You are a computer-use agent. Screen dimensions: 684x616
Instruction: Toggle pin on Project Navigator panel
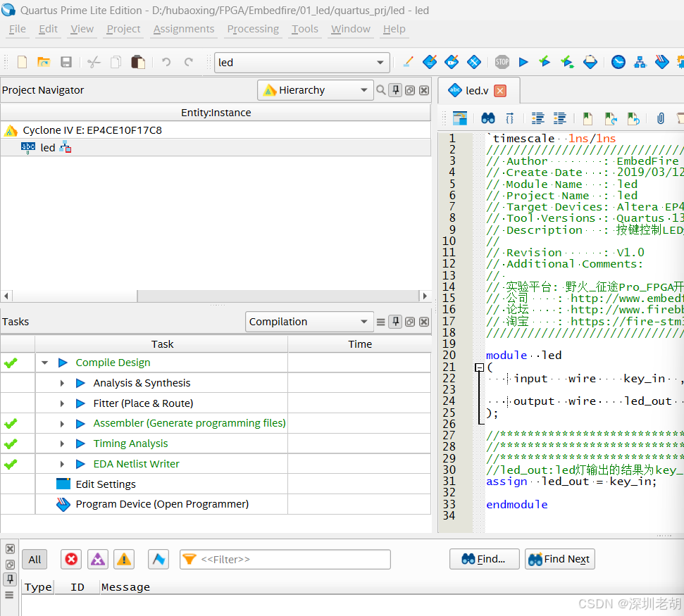(x=396, y=90)
